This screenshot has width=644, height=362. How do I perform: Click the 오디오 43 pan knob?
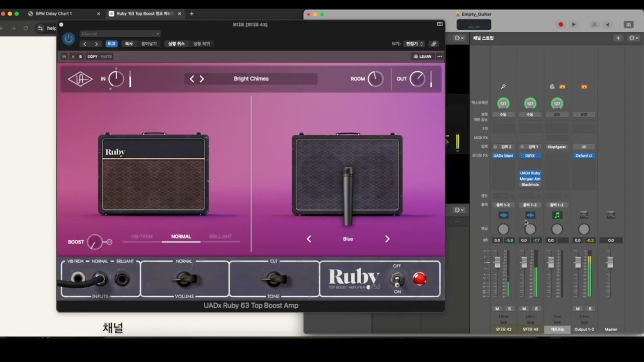point(530,229)
